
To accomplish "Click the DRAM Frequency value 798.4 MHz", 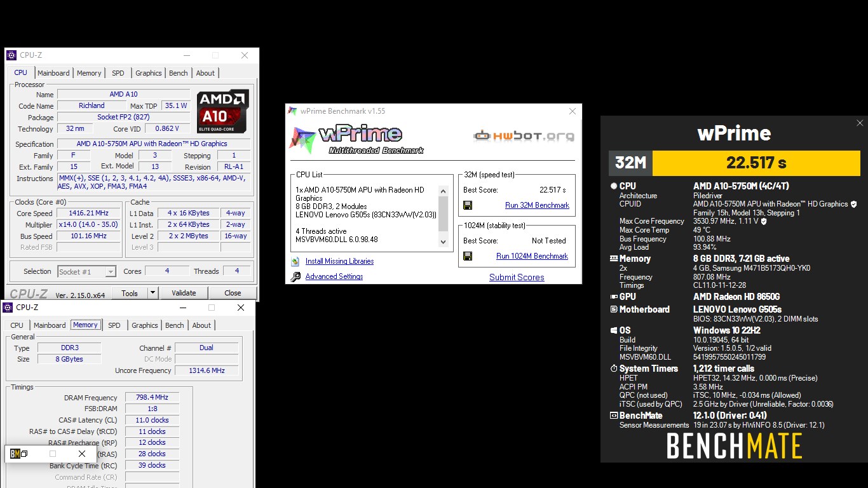I will pos(152,398).
